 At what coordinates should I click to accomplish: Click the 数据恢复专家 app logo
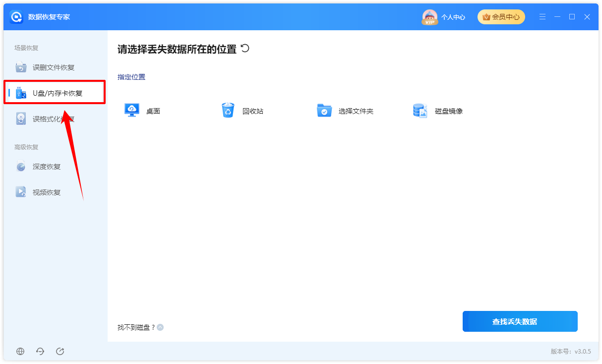point(16,17)
